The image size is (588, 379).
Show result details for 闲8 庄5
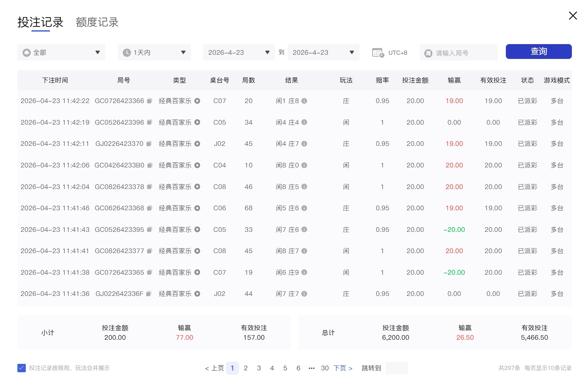point(304,187)
